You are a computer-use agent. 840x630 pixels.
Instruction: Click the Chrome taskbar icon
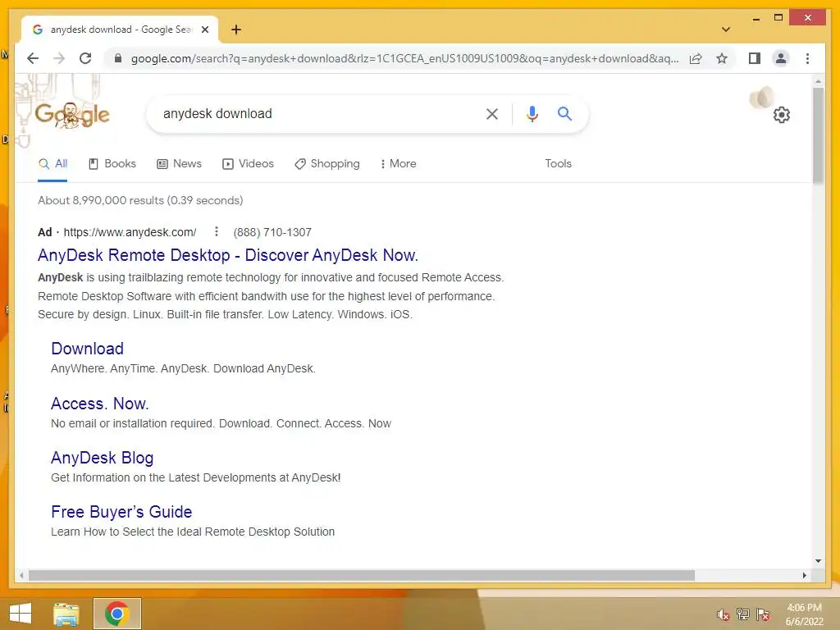coord(117,614)
